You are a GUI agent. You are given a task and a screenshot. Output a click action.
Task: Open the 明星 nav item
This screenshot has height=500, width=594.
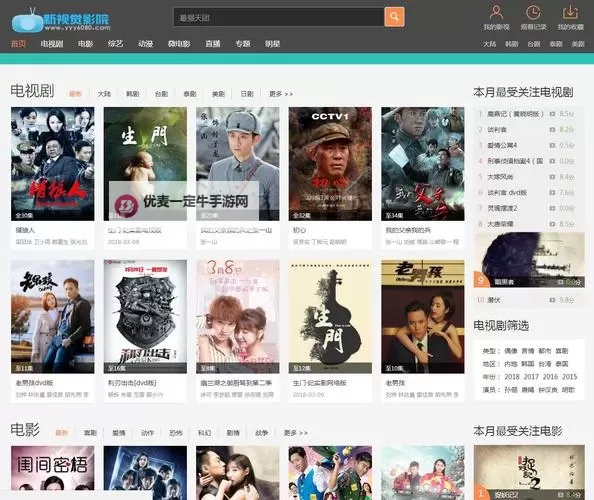272,44
